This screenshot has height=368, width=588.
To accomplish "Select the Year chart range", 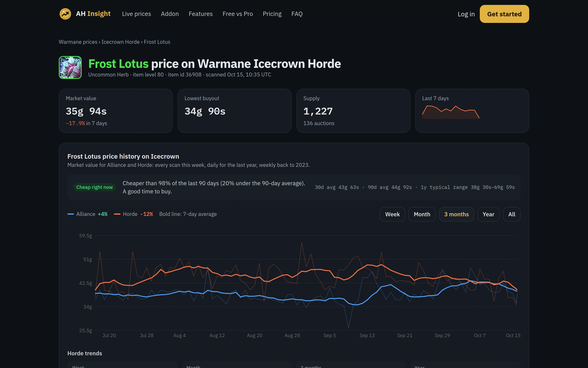I will point(488,214).
